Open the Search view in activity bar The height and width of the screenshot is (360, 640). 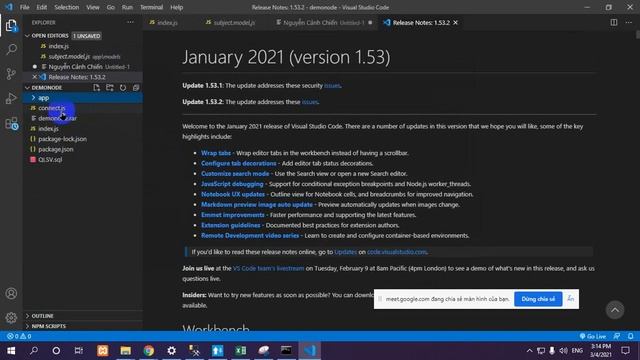[11, 50]
